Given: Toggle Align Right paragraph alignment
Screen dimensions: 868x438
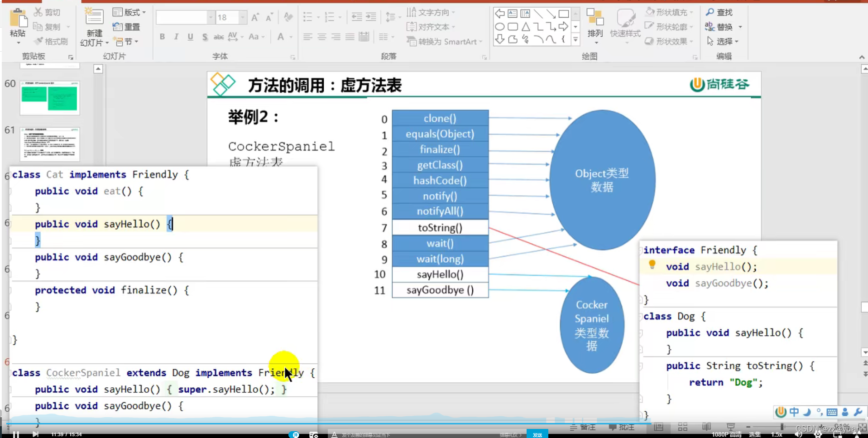Looking at the screenshot, I should coord(336,37).
